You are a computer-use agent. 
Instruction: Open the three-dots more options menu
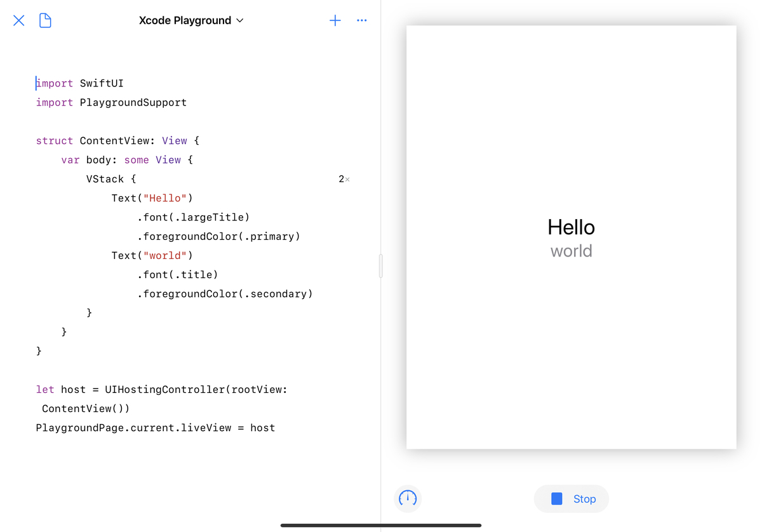[362, 20]
